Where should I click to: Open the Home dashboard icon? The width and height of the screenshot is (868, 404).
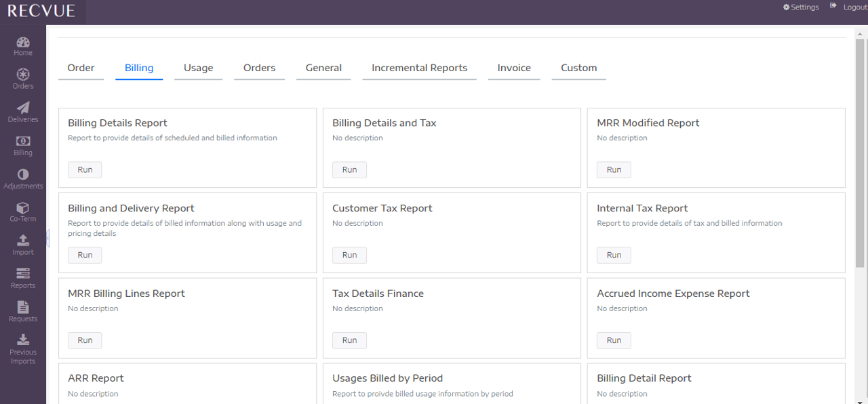pos(23,42)
